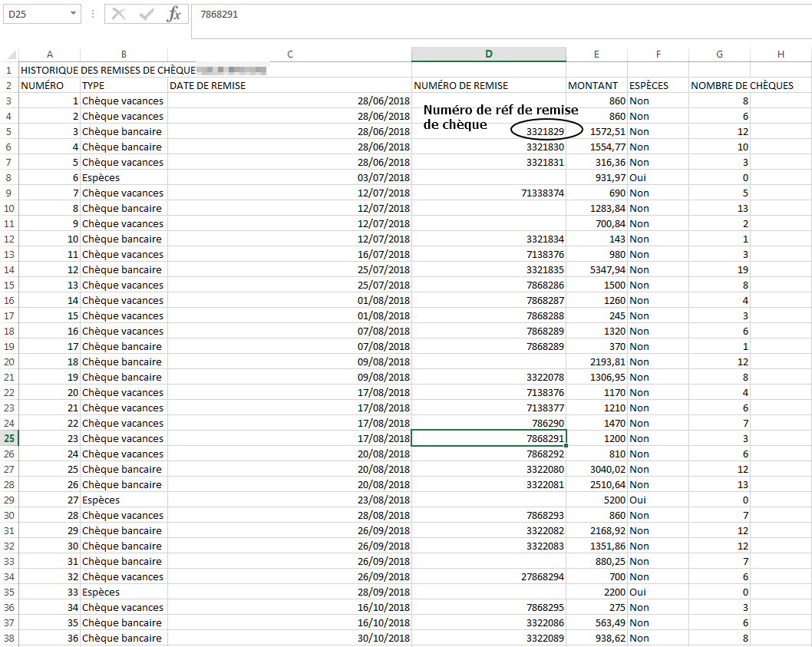812x647 pixels.
Task: Select the DATE DE REMISE header cell
Action: (x=289, y=85)
